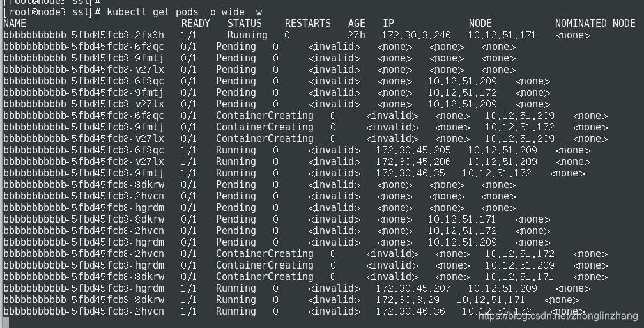The width and height of the screenshot is (644, 328).
Task: Click node 10.12.51.209 in Running hgrdm row
Action: pos(502,288)
